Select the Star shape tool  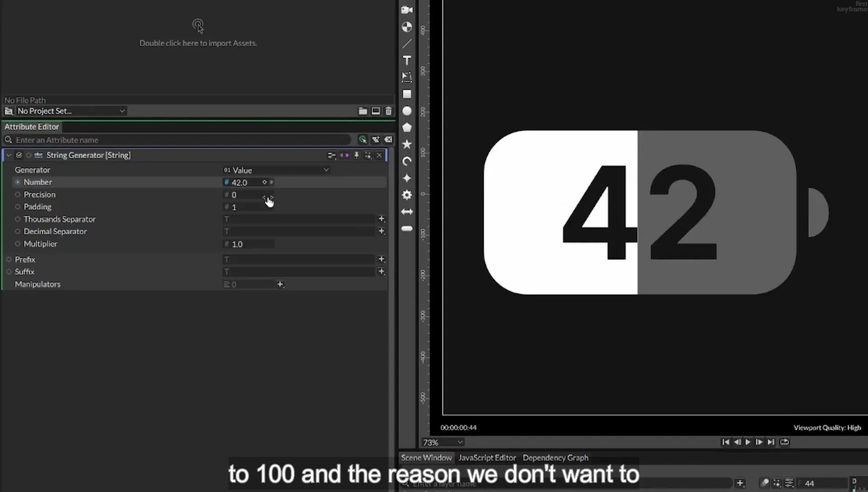click(x=407, y=144)
